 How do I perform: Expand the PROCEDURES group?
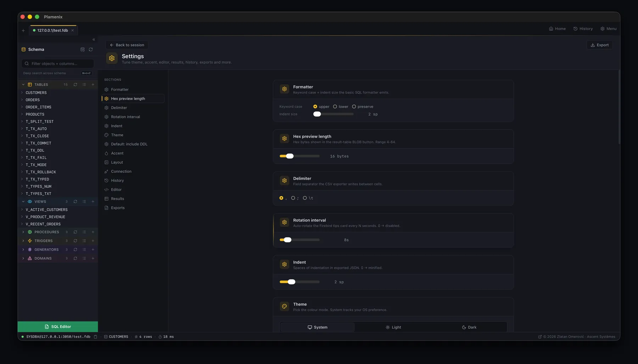[23, 232]
